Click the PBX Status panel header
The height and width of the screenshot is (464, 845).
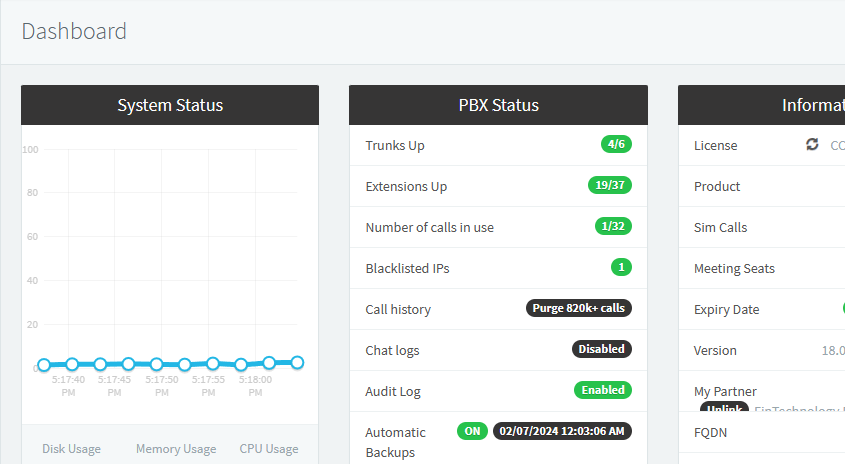point(498,105)
